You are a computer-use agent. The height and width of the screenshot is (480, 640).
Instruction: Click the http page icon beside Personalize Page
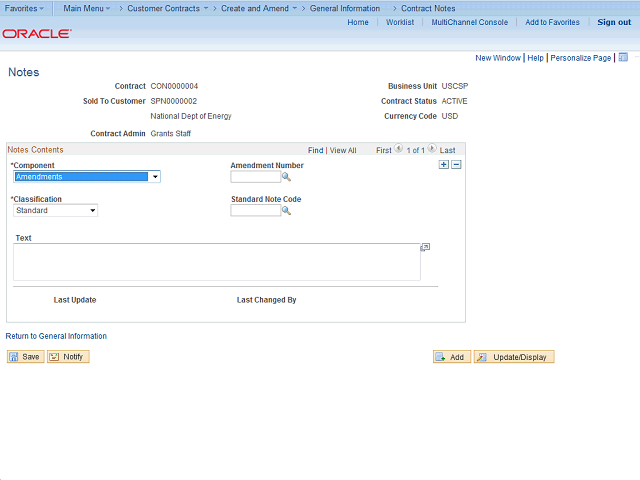tap(623, 57)
